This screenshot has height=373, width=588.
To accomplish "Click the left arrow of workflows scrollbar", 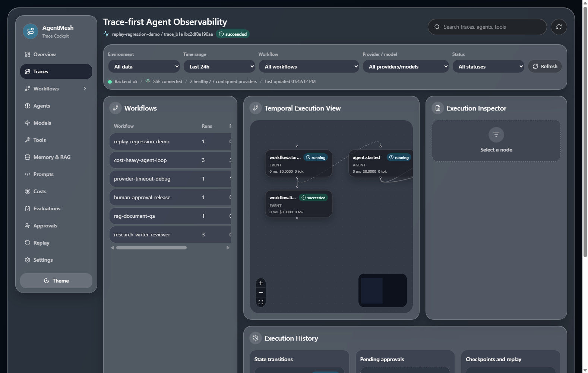I will 113,248.
